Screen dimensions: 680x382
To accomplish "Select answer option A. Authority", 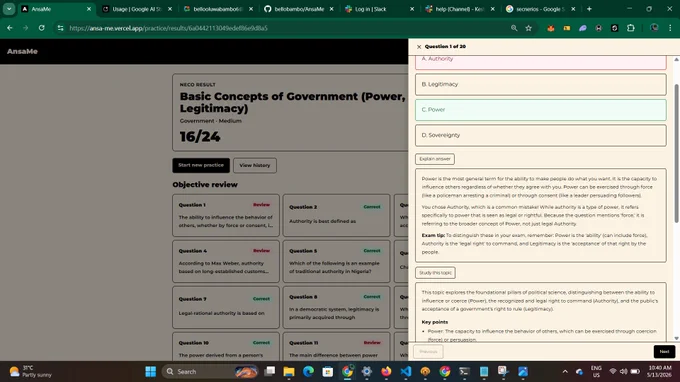I will tap(540, 62).
